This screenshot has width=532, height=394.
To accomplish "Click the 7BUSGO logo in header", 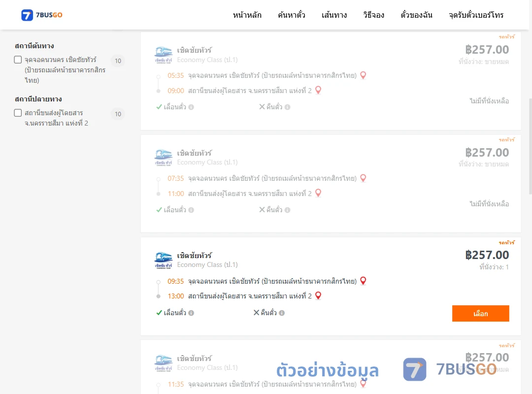I will 42,15.
